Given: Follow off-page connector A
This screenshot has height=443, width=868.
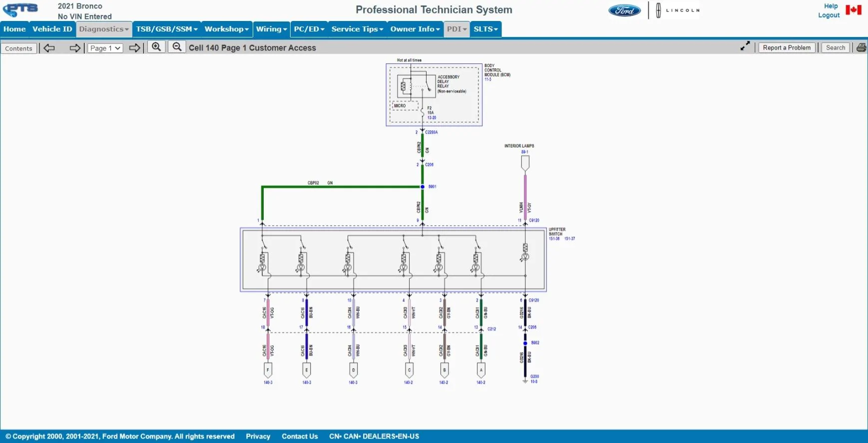Looking at the screenshot, I should click(x=481, y=370).
